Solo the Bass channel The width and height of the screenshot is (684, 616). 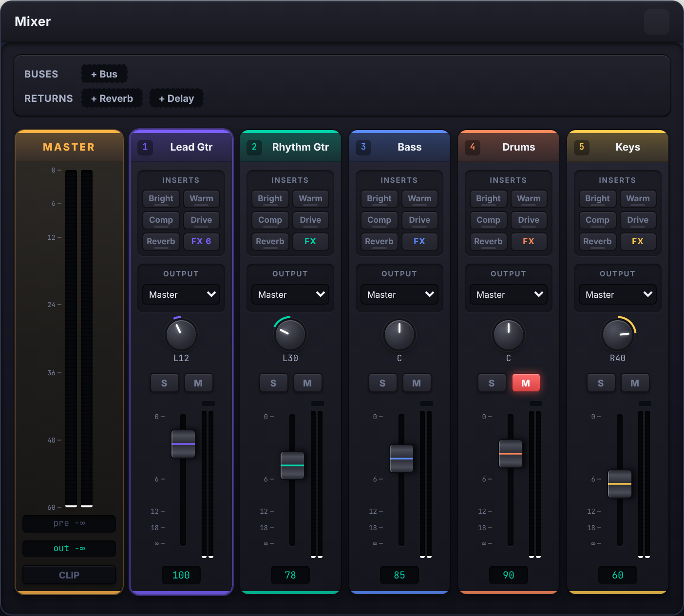382,383
